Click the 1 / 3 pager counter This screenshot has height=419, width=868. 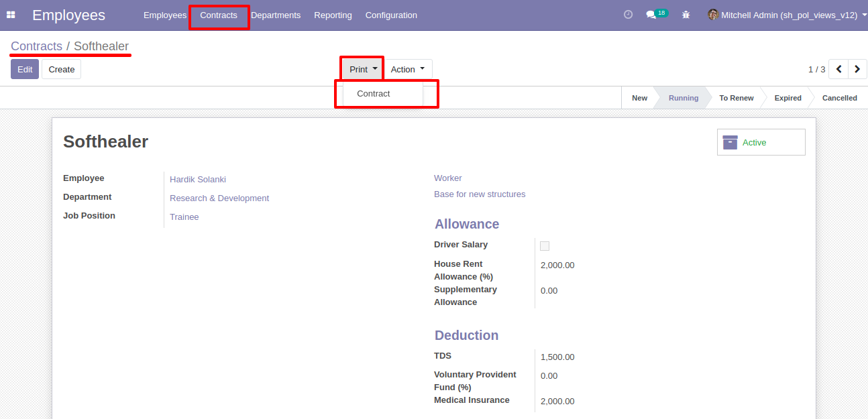(x=816, y=69)
